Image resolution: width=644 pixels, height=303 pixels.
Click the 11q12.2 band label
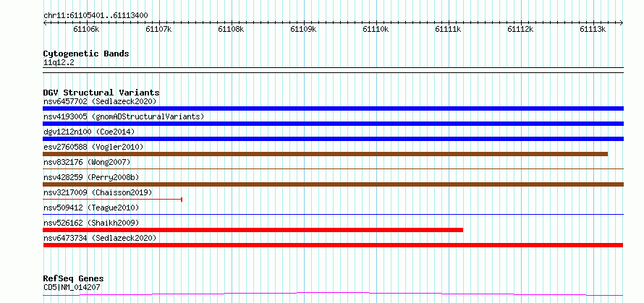[x=59, y=63]
